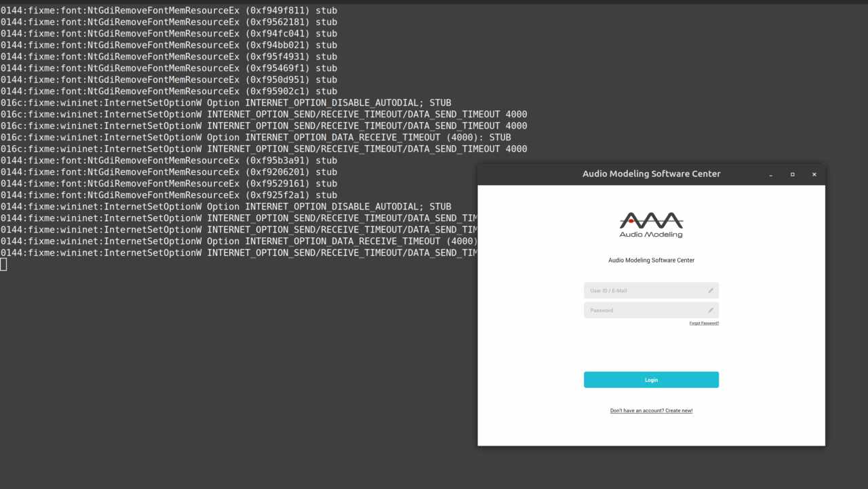Close the Audio Modeling Software Center window
Image resolution: width=868 pixels, height=489 pixels.
pos(814,174)
